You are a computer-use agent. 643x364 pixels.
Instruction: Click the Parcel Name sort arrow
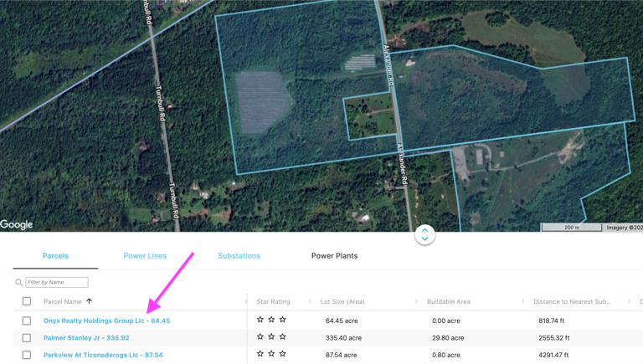pos(90,301)
